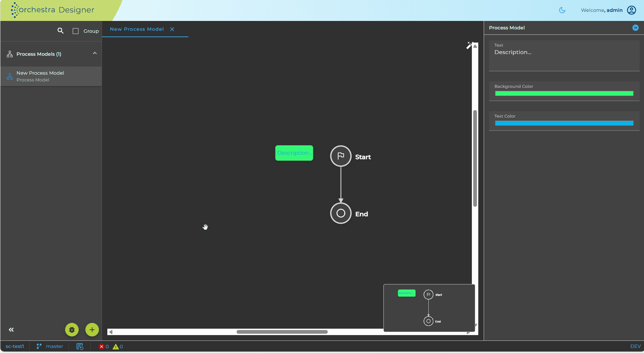The height and width of the screenshot is (354, 644).
Task: Open the admin user profile icon
Action: [x=632, y=10]
